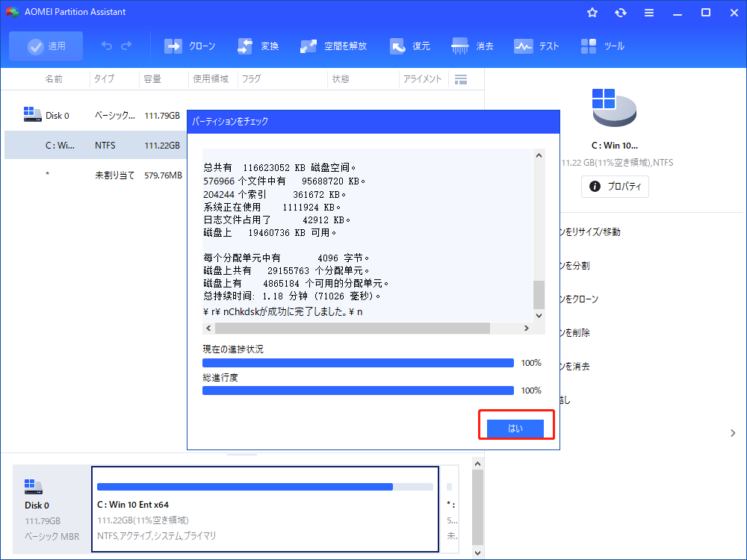Click the 111.79GB capacity cell of Disk 0
This screenshot has height=560, width=747.
162,115
